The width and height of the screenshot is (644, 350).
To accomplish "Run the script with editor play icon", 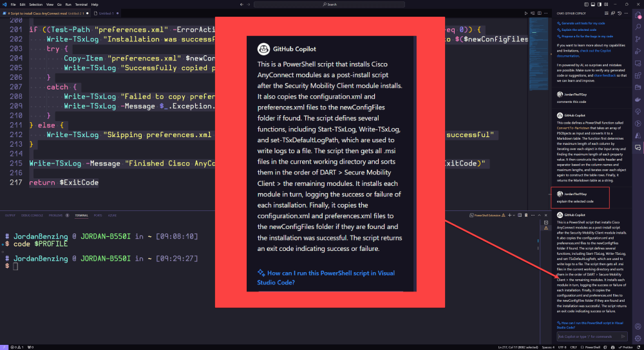I will [x=526, y=13].
